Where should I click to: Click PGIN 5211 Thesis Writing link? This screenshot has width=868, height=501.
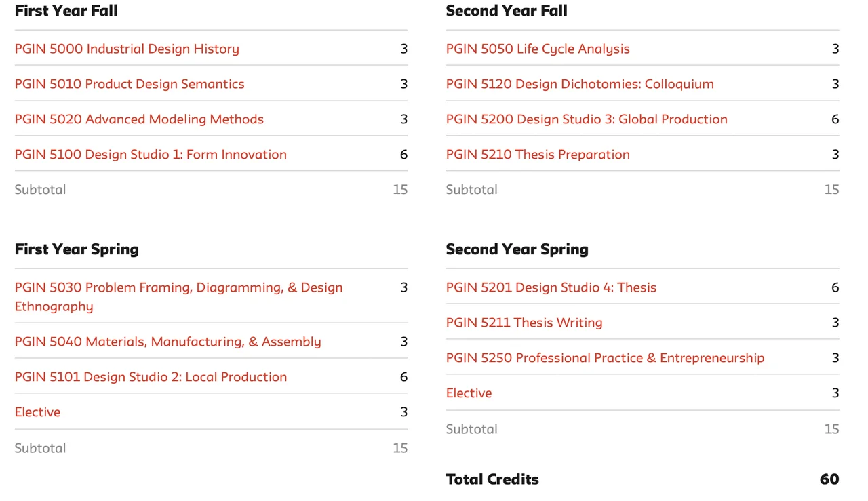(524, 323)
